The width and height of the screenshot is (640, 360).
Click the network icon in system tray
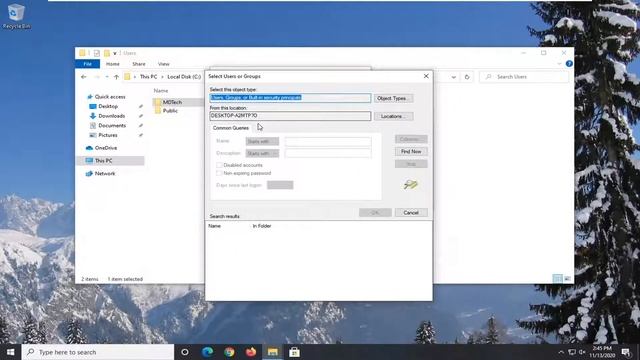572,352
